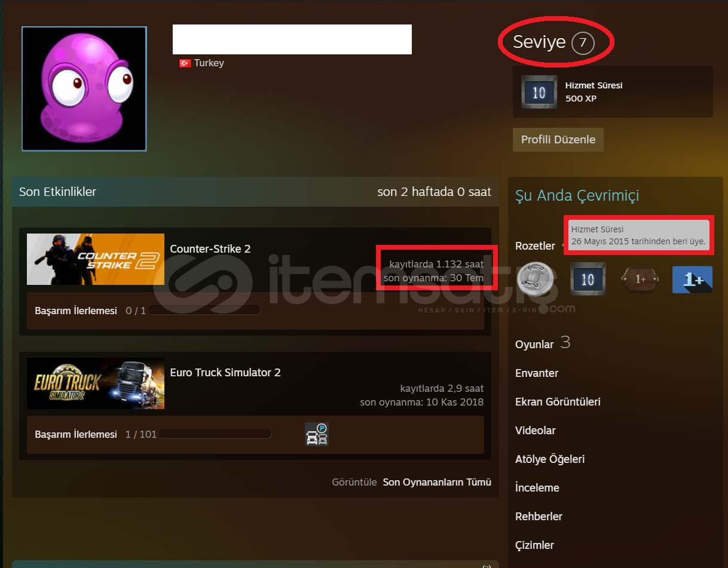
Task: Open the Counter-Strike 2 title link
Action: tap(210, 249)
